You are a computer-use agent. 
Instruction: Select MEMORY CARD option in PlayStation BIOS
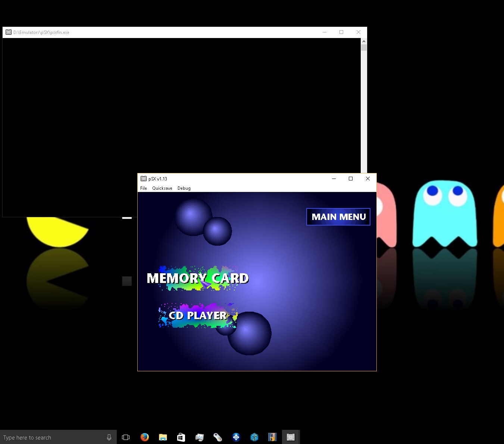click(x=198, y=278)
